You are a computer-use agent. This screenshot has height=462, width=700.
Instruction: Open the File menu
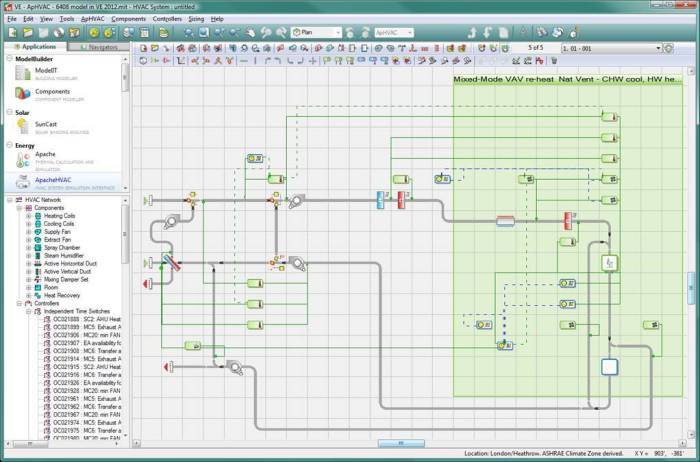[x=12, y=19]
